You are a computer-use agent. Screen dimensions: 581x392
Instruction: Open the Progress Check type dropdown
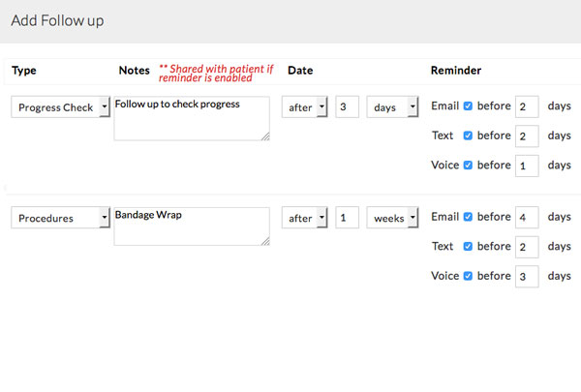pos(61,107)
